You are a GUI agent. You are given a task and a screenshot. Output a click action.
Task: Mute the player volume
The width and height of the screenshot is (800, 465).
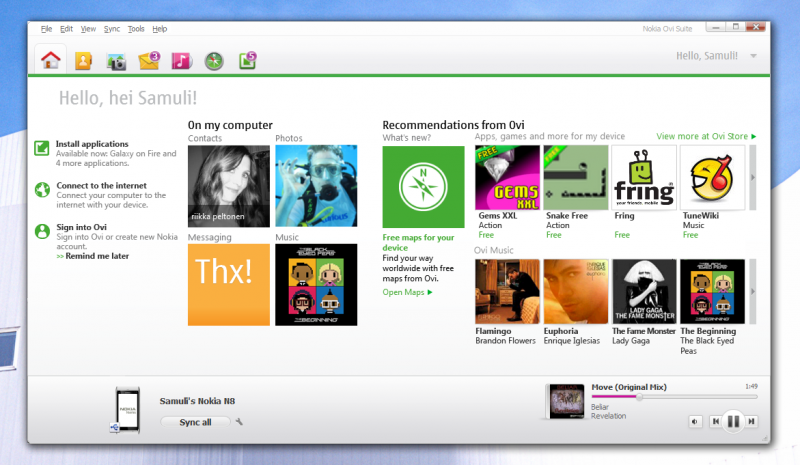pos(695,422)
